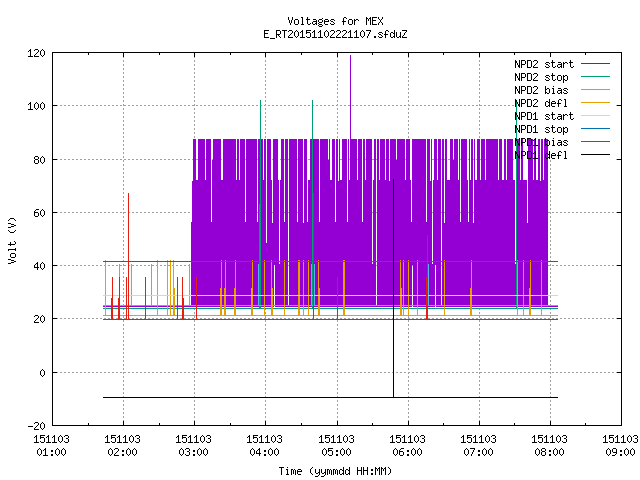Screen dimensions: 640x480
Task: Click the 'Voltages for MEX' chart title
Action: 335,21
